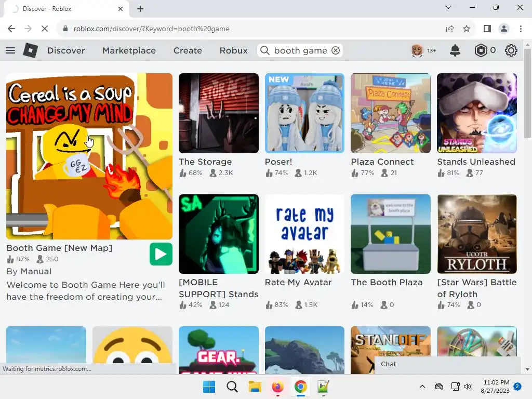Viewport: 532px width, 399px height.
Task: Go back to previous browser page
Action: (x=11, y=29)
